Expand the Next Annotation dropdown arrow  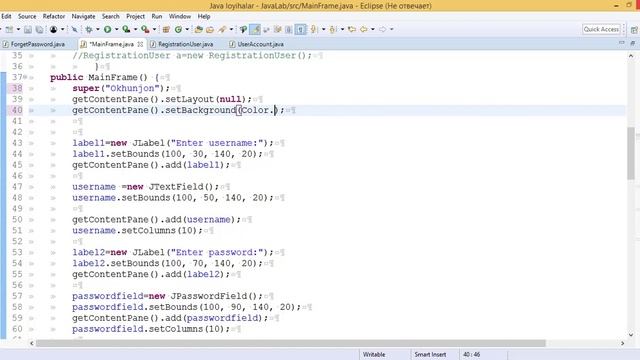(x=323, y=29)
